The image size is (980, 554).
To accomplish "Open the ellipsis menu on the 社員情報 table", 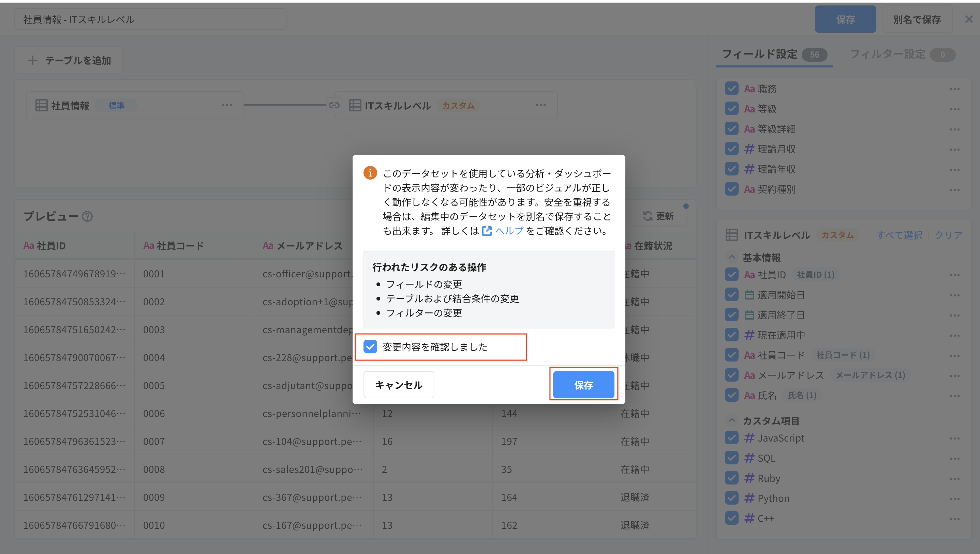I will [x=227, y=105].
